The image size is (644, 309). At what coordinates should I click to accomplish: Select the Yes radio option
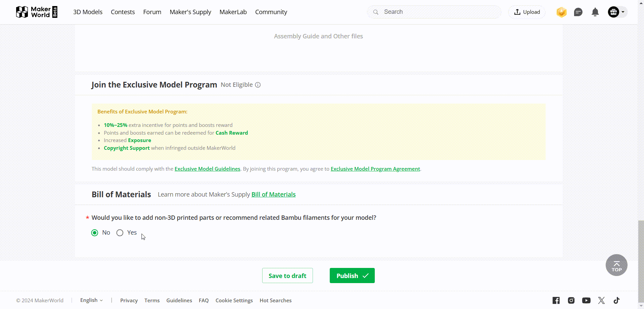coord(120,233)
